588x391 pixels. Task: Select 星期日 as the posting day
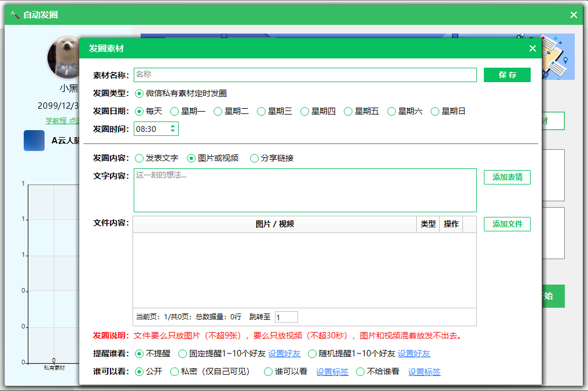435,111
